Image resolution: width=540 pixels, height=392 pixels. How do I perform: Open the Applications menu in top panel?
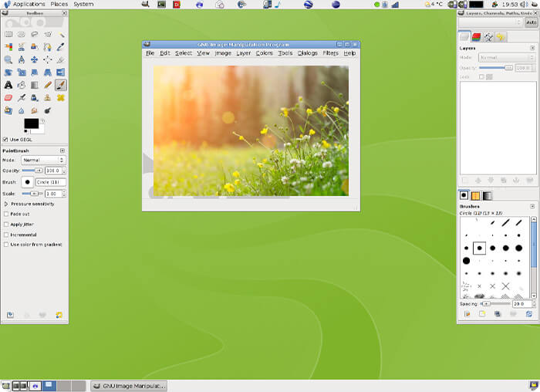pyautogui.click(x=29, y=4)
